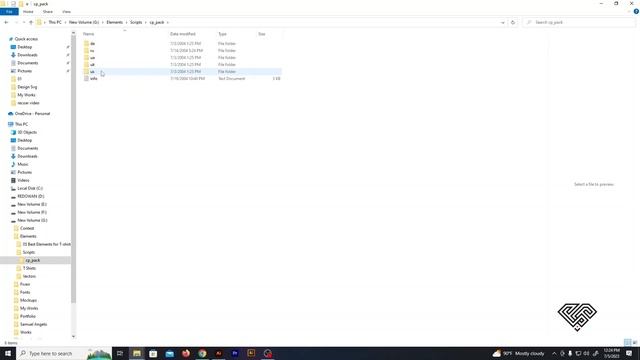Open My Works folder in Quick access

pyautogui.click(x=26, y=95)
